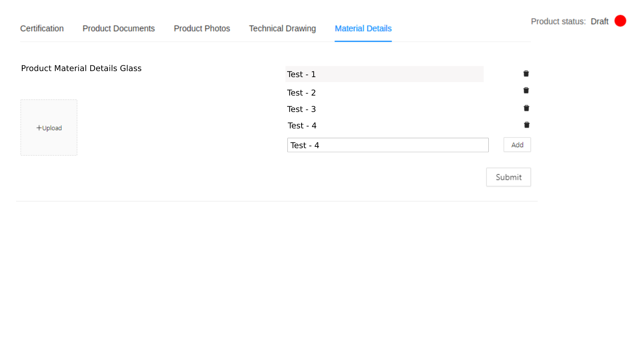This screenshot has width=644, height=362.
Task: Switch to Product Documents tab
Action: [119, 28]
